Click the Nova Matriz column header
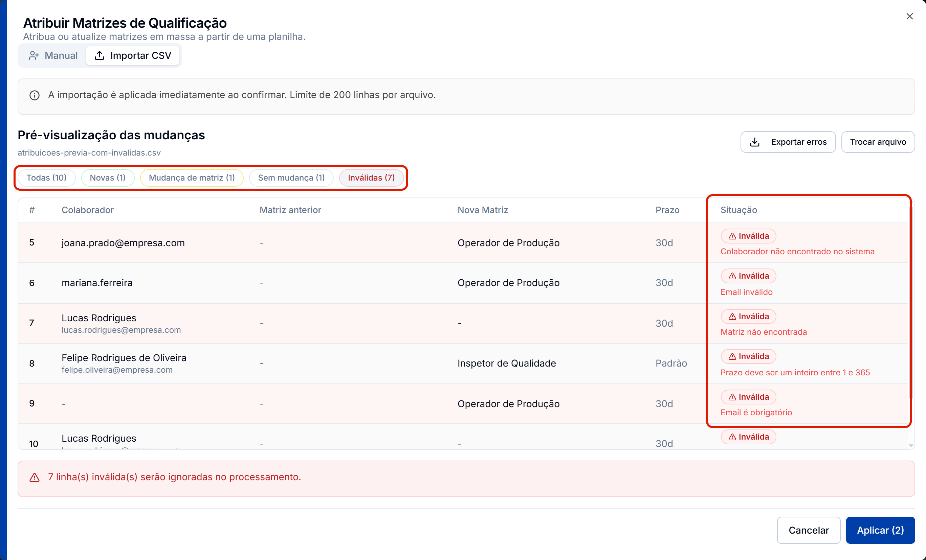This screenshot has width=926, height=560. [x=483, y=210]
